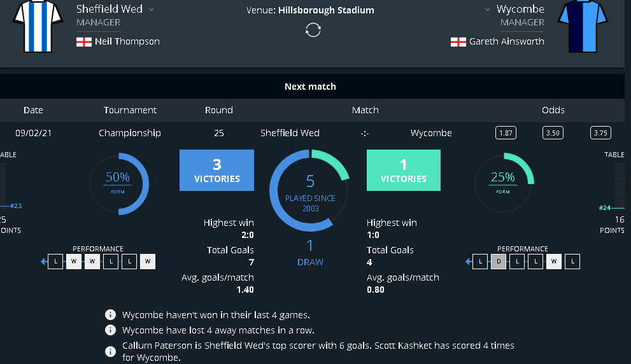Viewport: 631px width, 364px height.
Task: Click England flag beside Gareth Ainsworth
Action: [458, 41]
